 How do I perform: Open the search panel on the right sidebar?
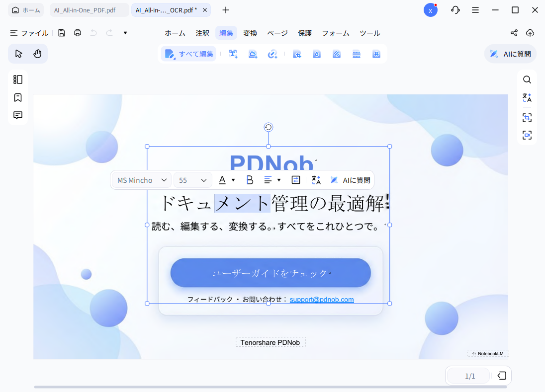[x=527, y=79]
